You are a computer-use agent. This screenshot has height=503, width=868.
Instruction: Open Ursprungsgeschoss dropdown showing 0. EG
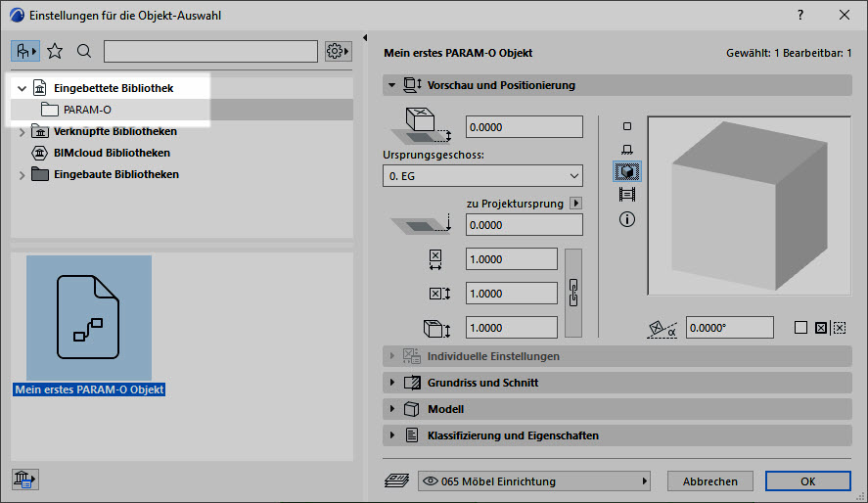482,176
